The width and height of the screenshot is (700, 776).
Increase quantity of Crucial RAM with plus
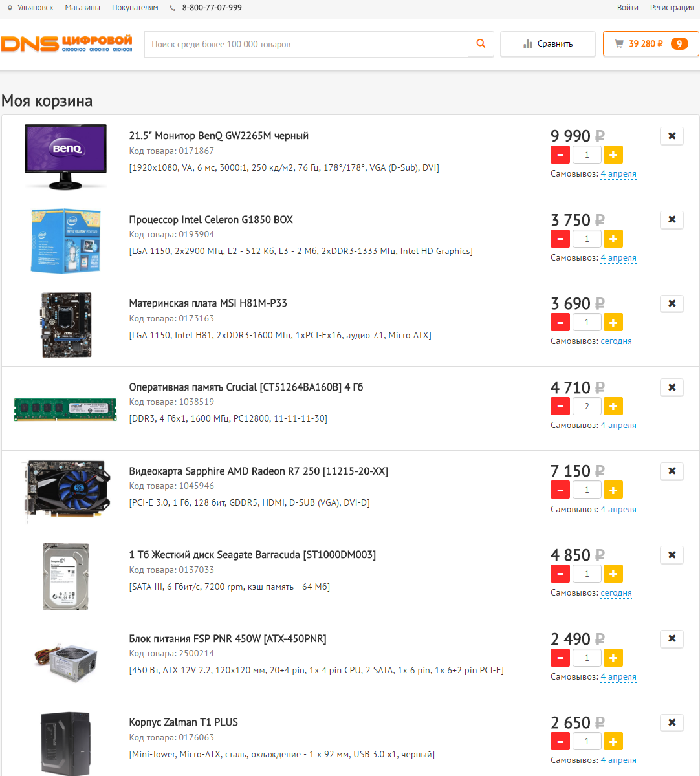(613, 406)
